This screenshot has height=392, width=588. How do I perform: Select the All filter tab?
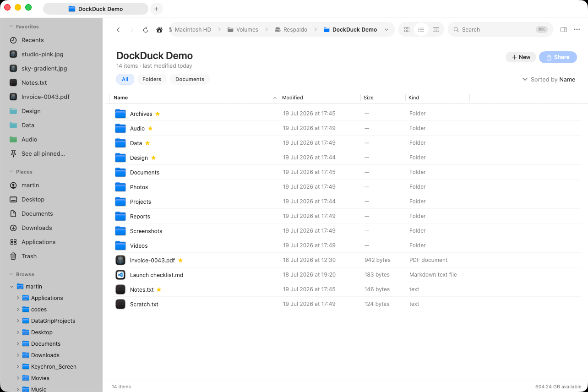(125, 79)
